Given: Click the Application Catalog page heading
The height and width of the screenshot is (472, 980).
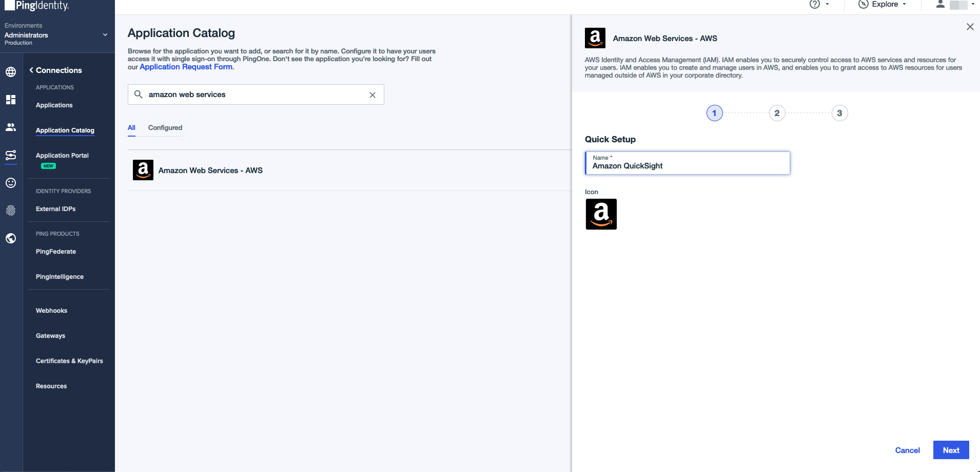Looking at the screenshot, I should point(181,33).
